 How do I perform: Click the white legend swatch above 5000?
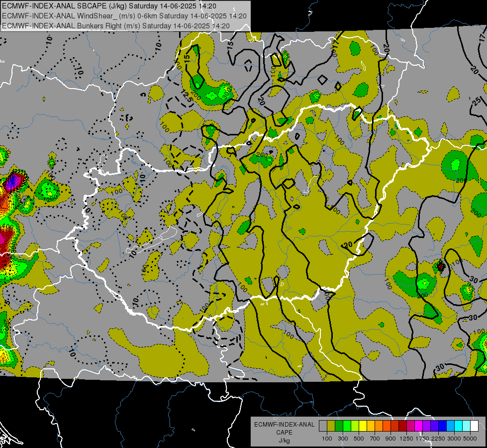tap(474, 426)
